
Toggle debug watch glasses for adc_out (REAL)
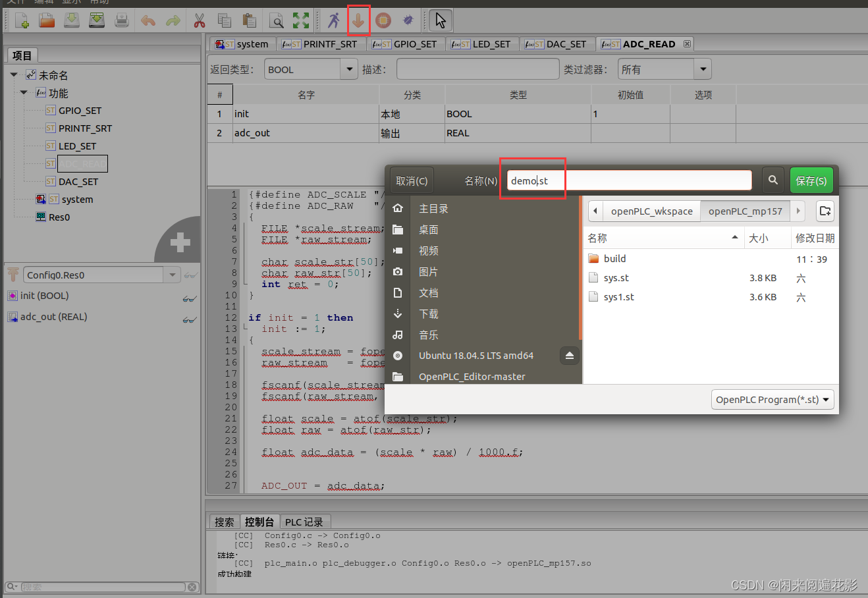click(x=190, y=317)
